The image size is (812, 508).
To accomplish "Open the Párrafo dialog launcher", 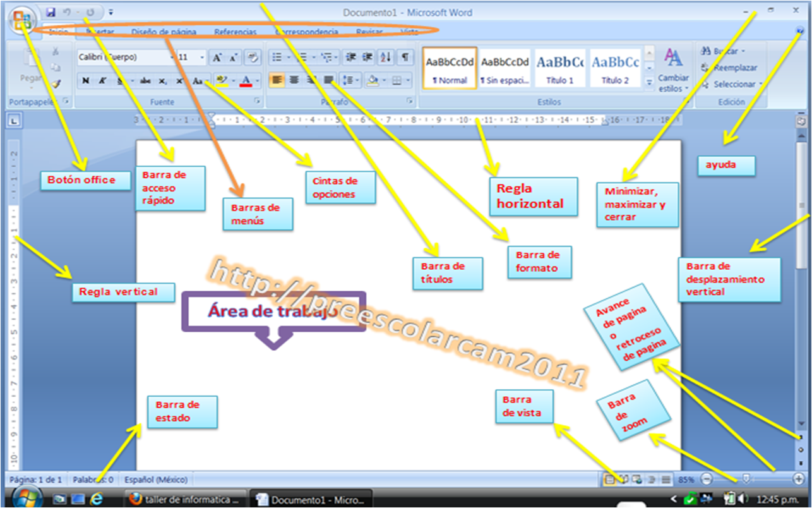I will 409,102.
